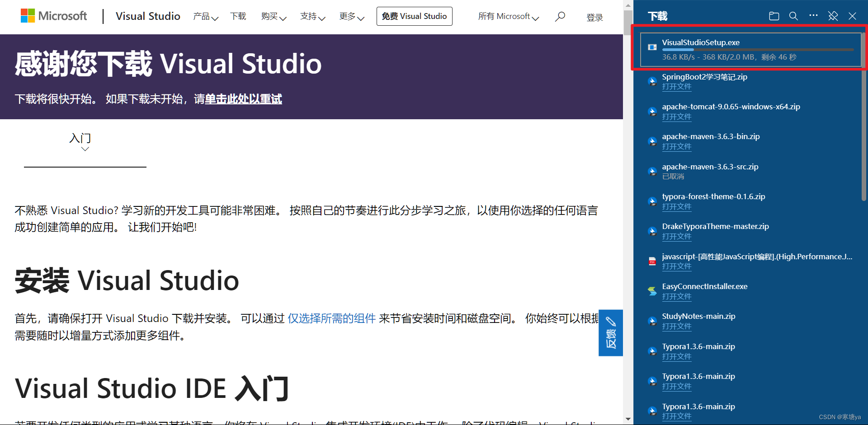
Task: Click the page scrollbar down arrow
Action: [x=628, y=419]
